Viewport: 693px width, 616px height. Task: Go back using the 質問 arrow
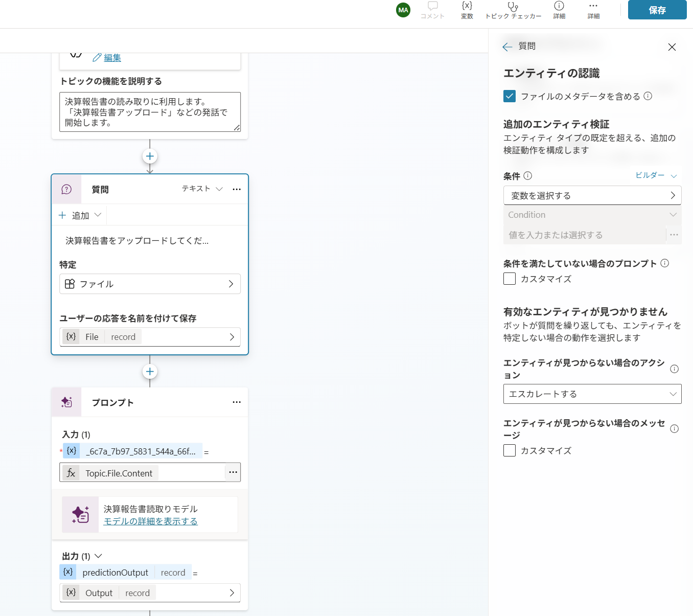(x=507, y=47)
